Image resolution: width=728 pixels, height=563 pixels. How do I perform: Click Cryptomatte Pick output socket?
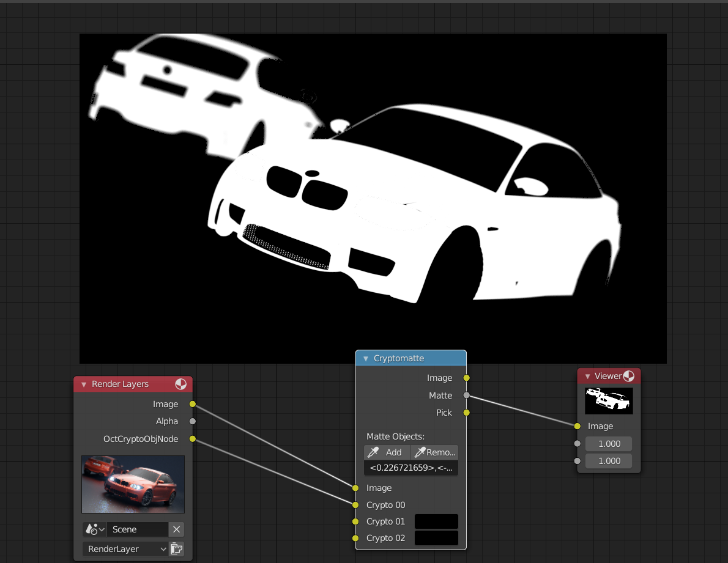click(467, 413)
